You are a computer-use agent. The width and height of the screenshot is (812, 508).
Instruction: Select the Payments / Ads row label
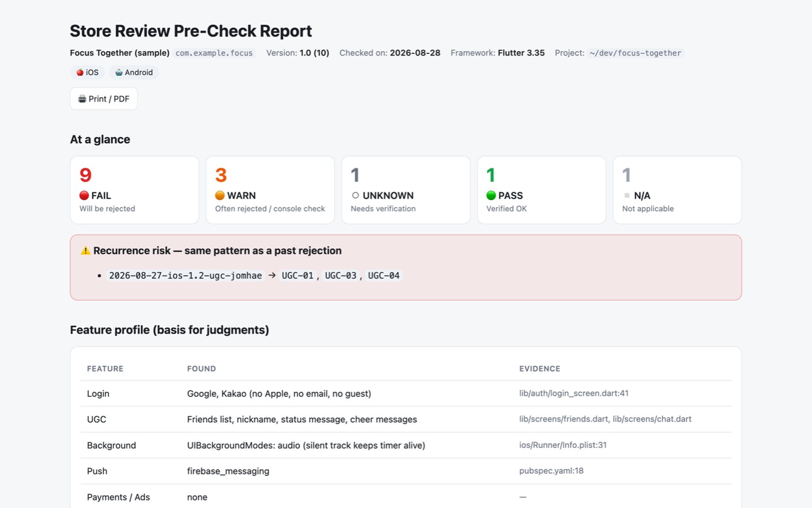pos(118,497)
